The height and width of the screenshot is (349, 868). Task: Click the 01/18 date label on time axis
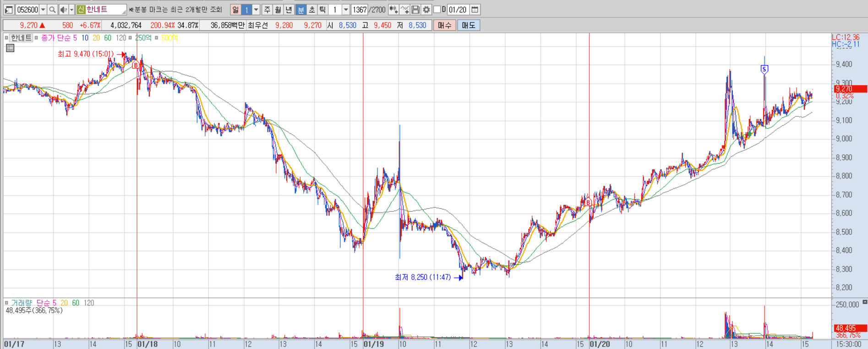click(147, 344)
